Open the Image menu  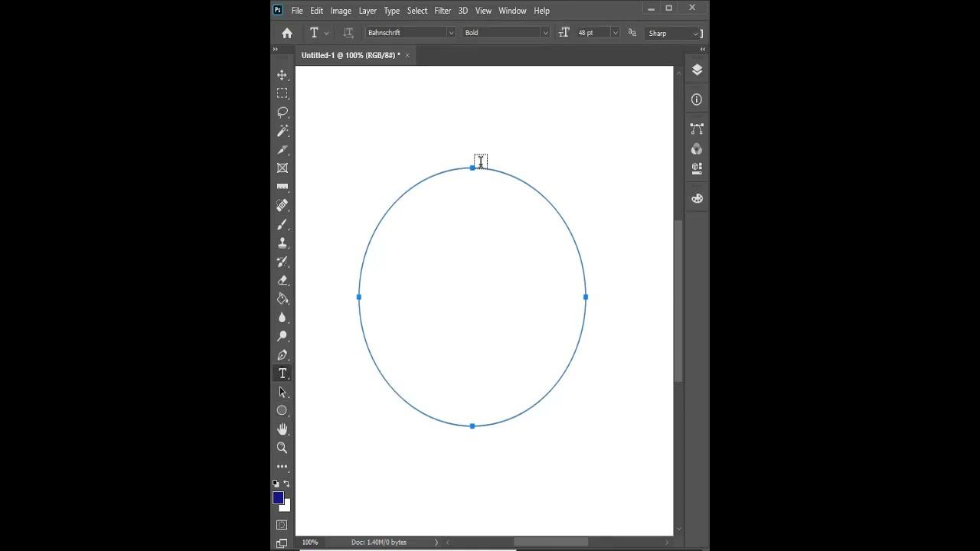click(341, 11)
